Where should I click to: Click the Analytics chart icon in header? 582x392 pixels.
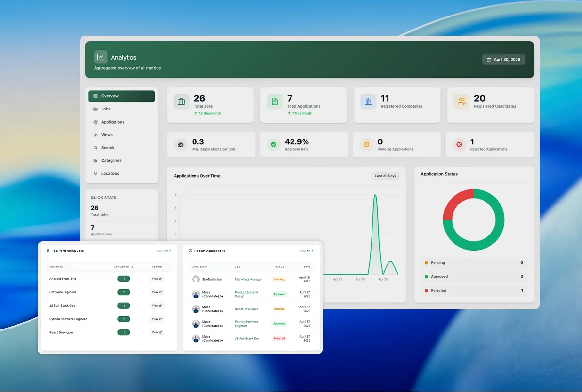point(100,57)
